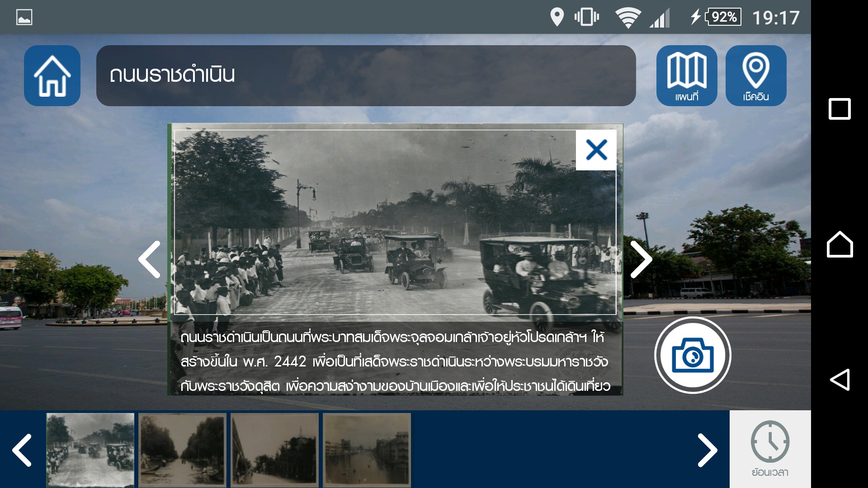
Task: Go to next photo with popup right arrow
Action: (x=641, y=259)
